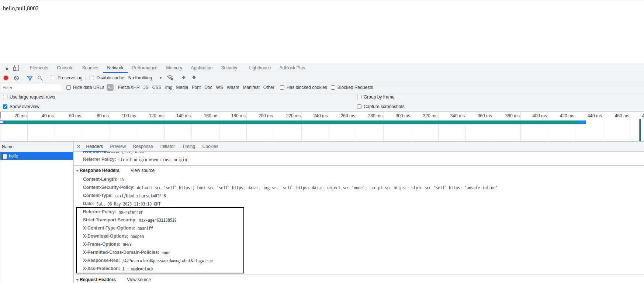Click the Content-Security-Policy header value
The height and width of the screenshot is (283, 644).
(x=317, y=188)
